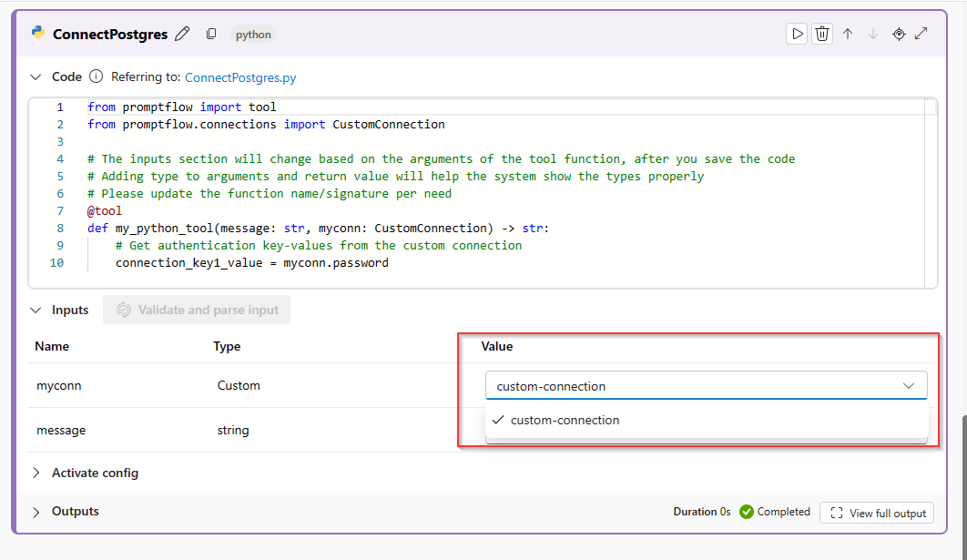
Task: Edit the ConnectPostgres node name with pencil icon
Action: pyautogui.click(x=182, y=34)
